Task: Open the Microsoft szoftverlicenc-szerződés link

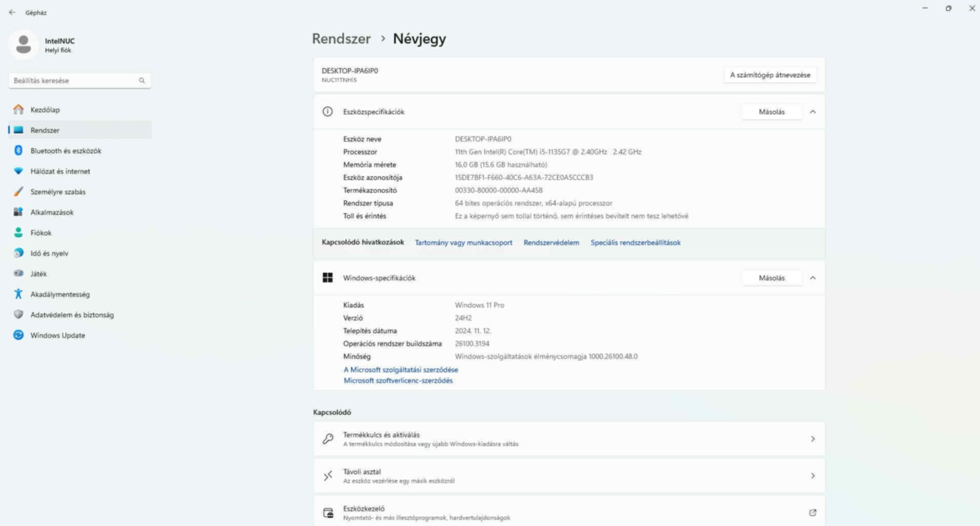Action: click(x=398, y=380)
